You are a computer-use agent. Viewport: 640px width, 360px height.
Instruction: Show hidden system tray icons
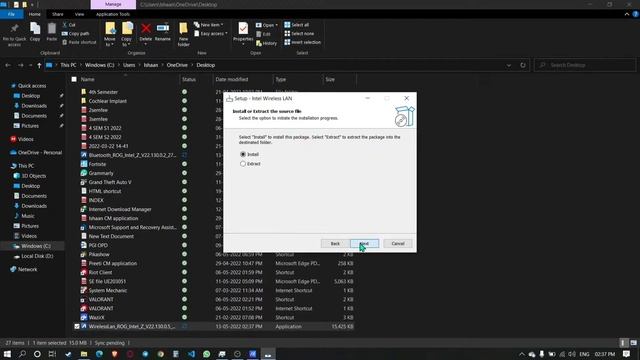click(522, 354)
